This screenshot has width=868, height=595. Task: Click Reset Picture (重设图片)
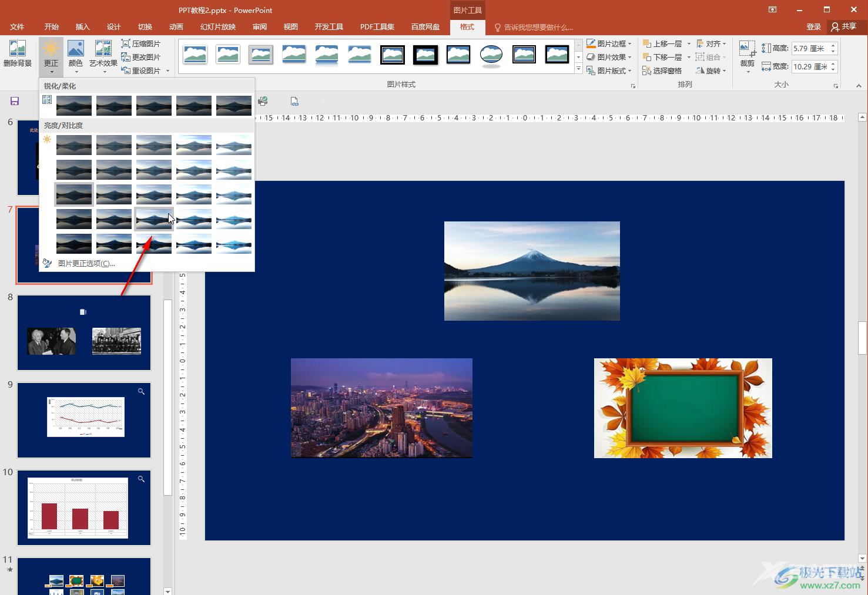point(140,70)
